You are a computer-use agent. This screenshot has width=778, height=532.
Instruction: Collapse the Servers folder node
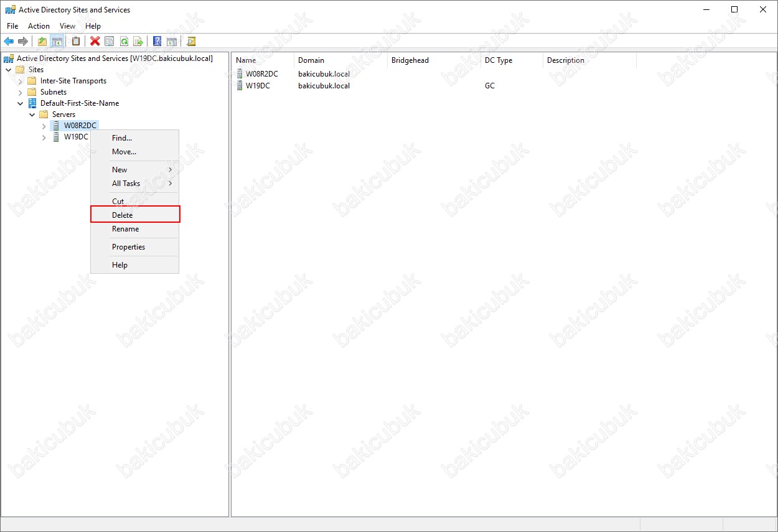point(32,114)
